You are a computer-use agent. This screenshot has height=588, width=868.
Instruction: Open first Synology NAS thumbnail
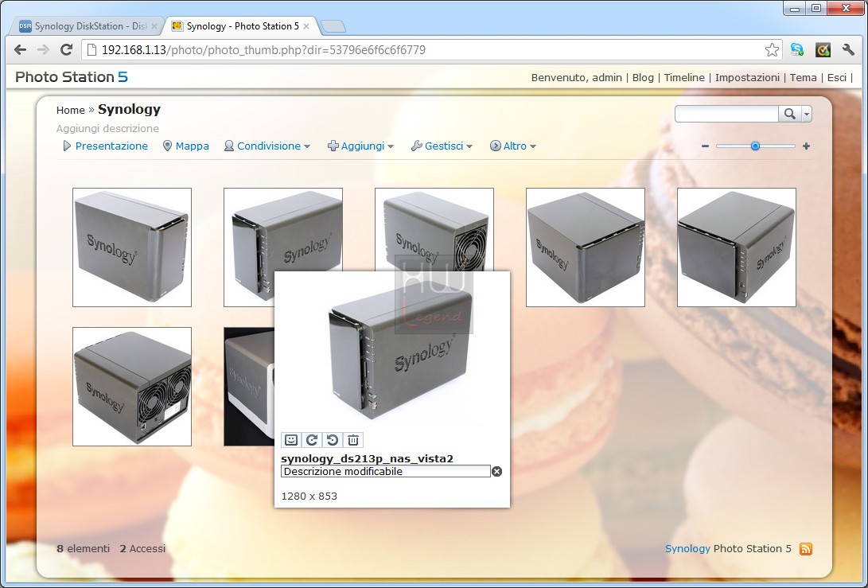tap(132, 247)
